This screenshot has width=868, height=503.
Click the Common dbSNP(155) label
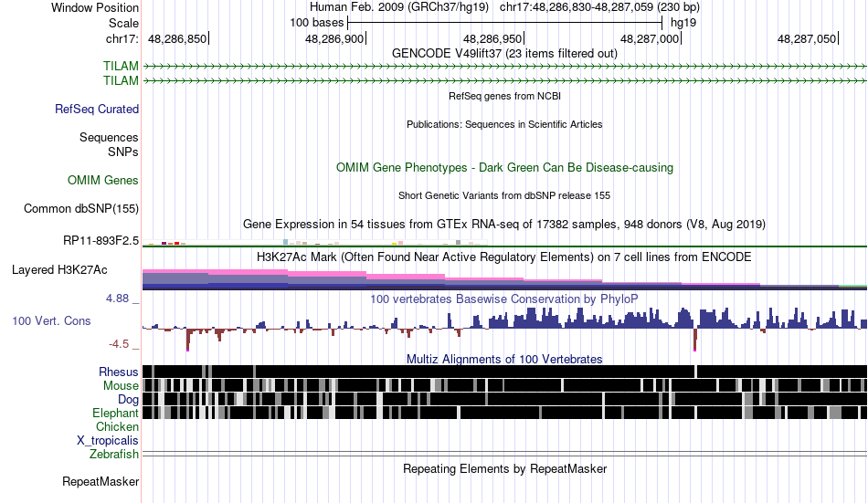[81, 209]
